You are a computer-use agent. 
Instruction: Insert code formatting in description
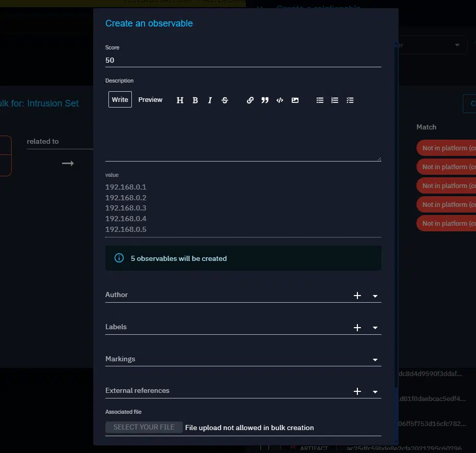[x=279, y=100]
